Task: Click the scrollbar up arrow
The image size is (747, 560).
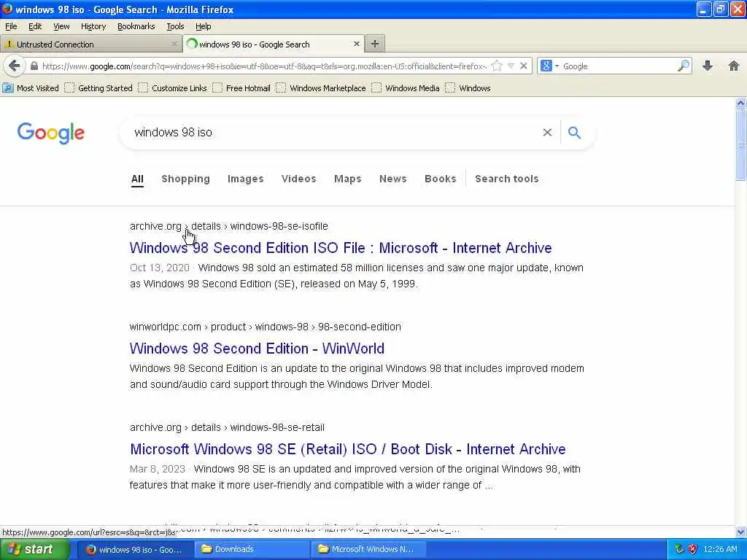Action: click(740, 103)
